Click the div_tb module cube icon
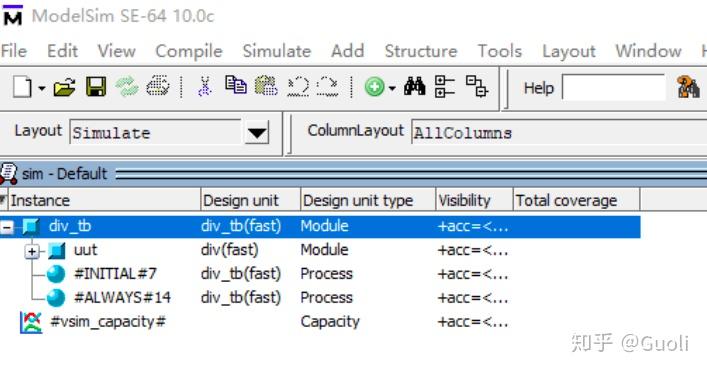Screen dimensions: 707x371 coord(31,226)
